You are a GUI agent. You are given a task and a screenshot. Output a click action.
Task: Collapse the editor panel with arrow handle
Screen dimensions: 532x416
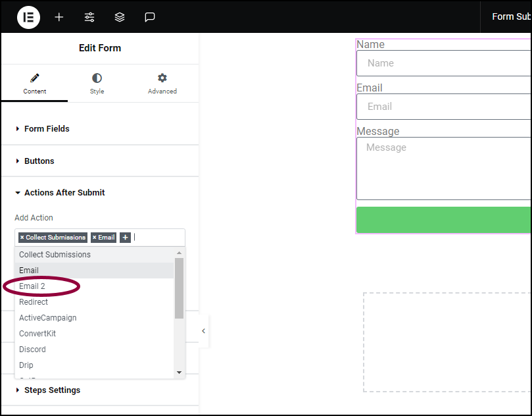point(204,331)
